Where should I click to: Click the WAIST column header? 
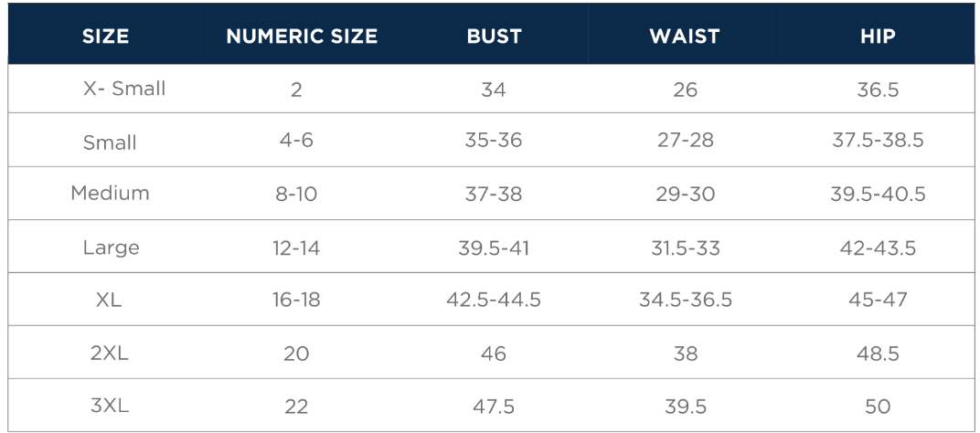[x=685, y=37]
